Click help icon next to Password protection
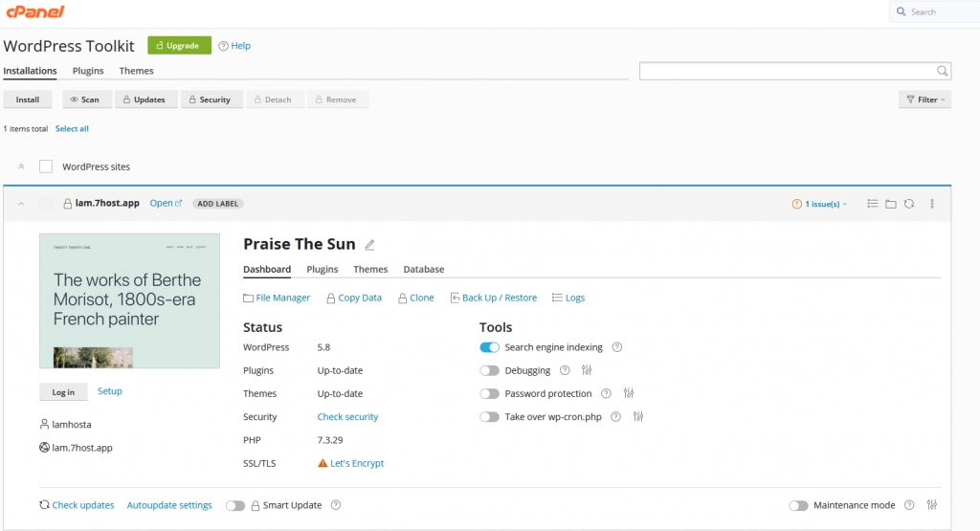Screen dimensions: 980x531 [x=606, y=393]
